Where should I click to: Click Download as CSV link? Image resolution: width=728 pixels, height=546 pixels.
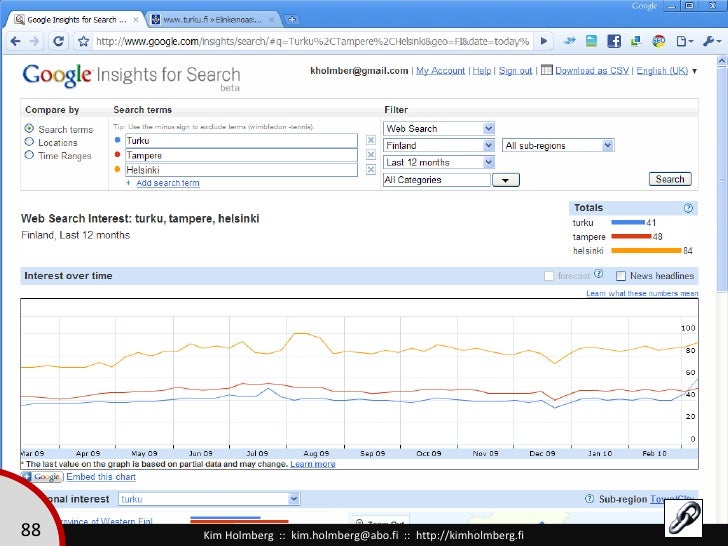pos(592,71)
